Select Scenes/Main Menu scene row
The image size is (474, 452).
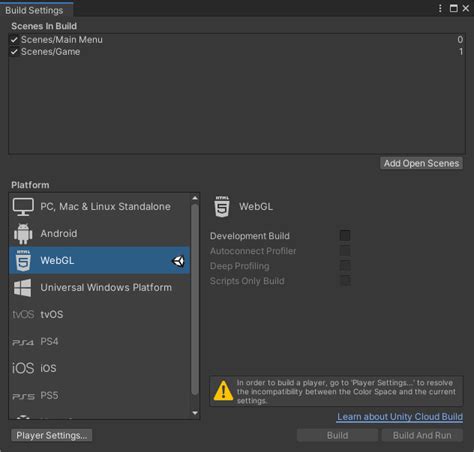pos(237,40)
